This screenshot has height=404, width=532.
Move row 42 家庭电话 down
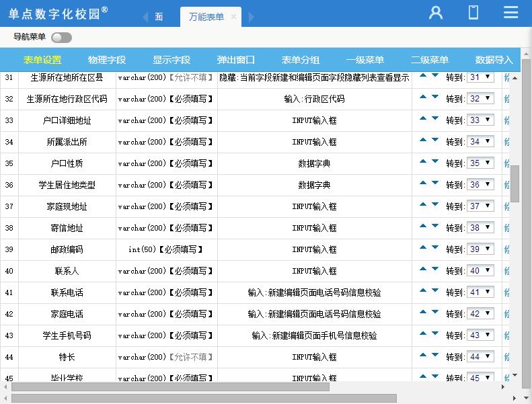point(435,312)
